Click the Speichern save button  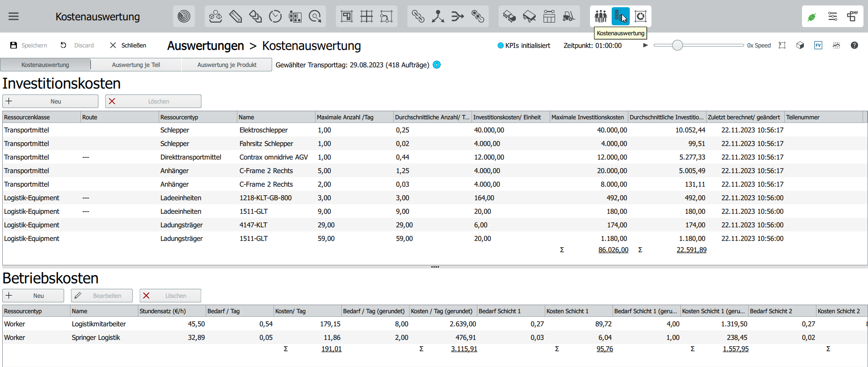click(x=29, y=45)
